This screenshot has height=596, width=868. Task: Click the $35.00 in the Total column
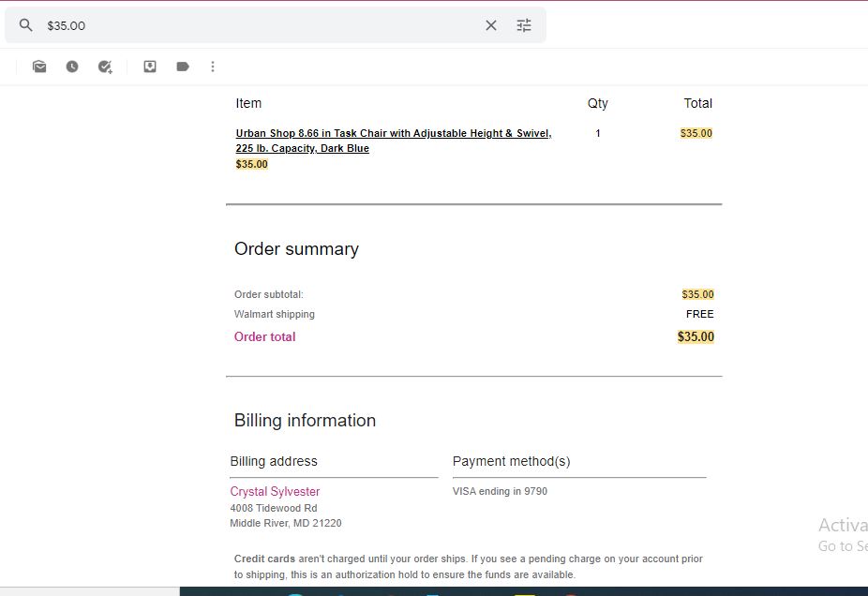pyautogui.click(x=696, y=133)
